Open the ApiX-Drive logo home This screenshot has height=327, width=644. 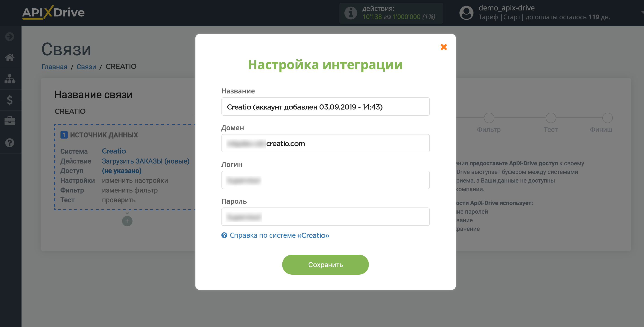coord(53,12)
